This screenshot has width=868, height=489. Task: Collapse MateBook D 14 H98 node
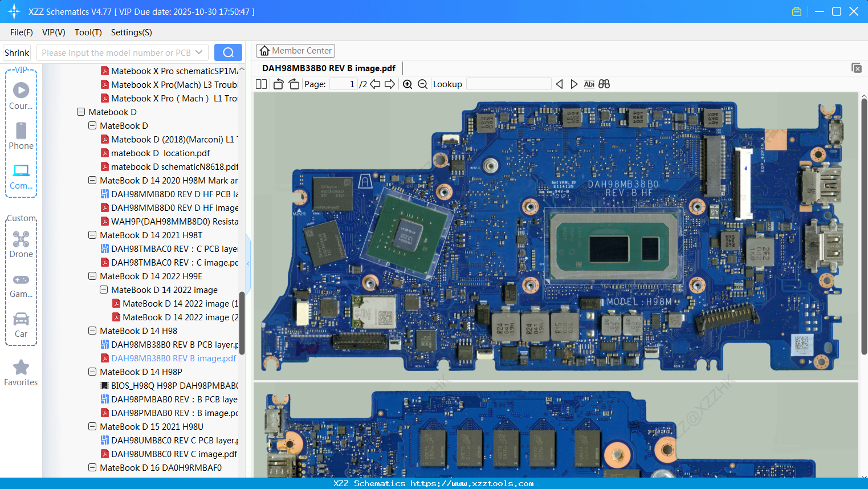(92, 331)
